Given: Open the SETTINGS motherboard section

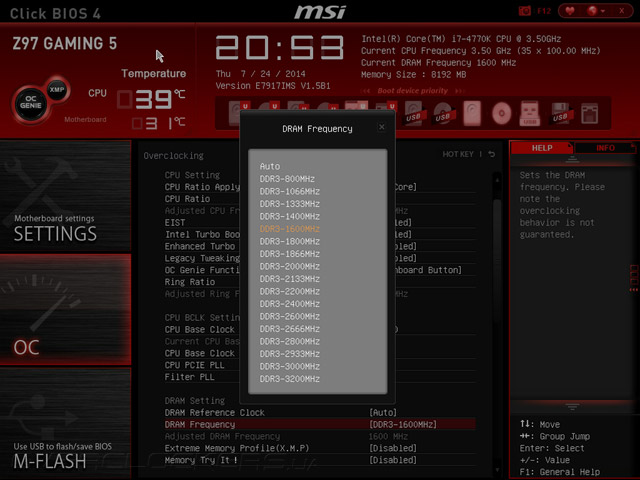Looking at the screenshot, I should pos(65,196).
